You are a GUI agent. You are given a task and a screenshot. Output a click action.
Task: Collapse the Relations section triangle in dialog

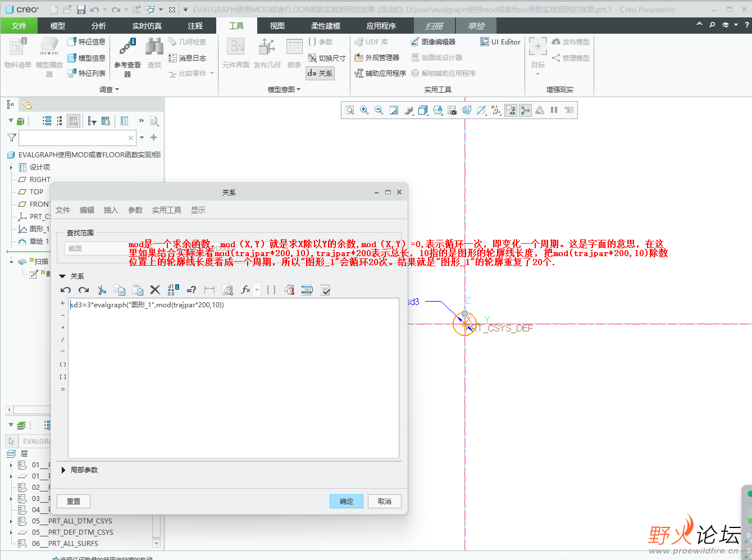[x=62, y=276]
